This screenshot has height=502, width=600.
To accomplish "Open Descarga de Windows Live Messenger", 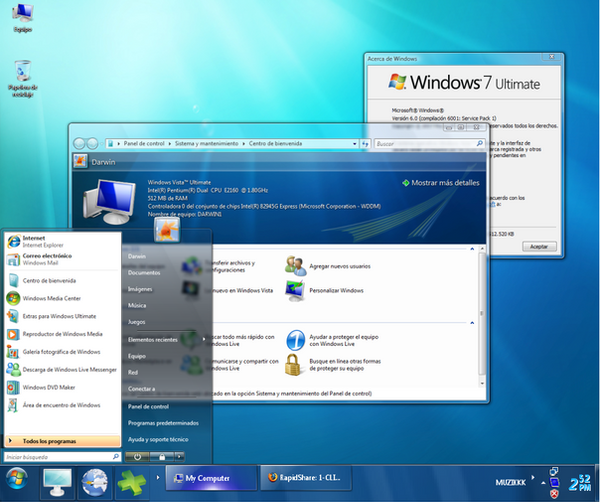I will pos(62,370).
